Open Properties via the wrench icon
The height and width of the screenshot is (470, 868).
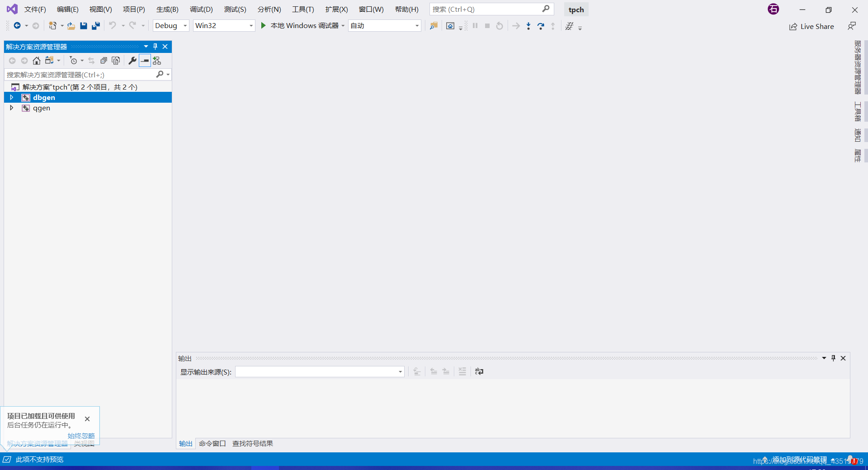tap(132, 60)
